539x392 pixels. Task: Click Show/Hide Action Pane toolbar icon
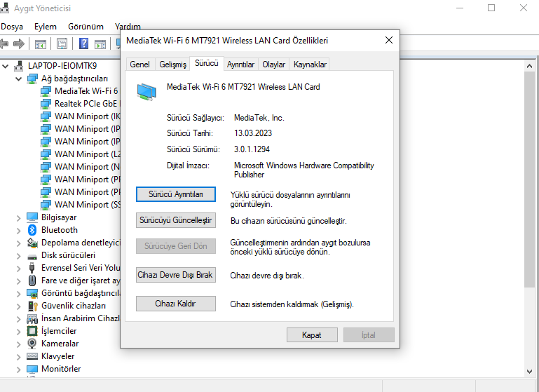pyautogui.click(x=100, y=44)
